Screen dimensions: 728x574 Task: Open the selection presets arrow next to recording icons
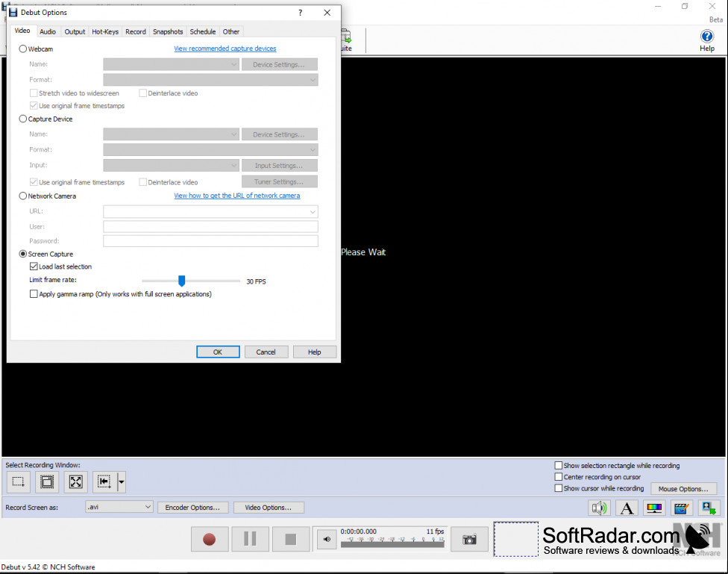(x=121, y=481)
